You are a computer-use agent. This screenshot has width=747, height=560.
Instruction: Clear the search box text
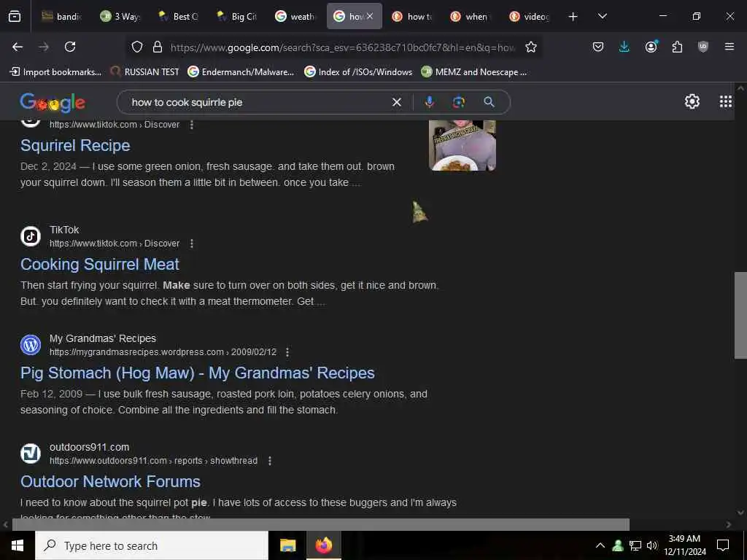(396, 102)
